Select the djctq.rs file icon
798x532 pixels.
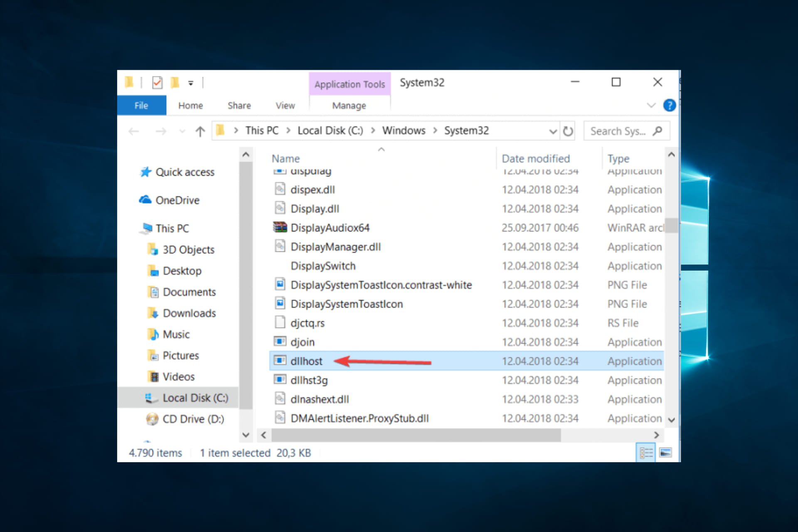point(280,323)
